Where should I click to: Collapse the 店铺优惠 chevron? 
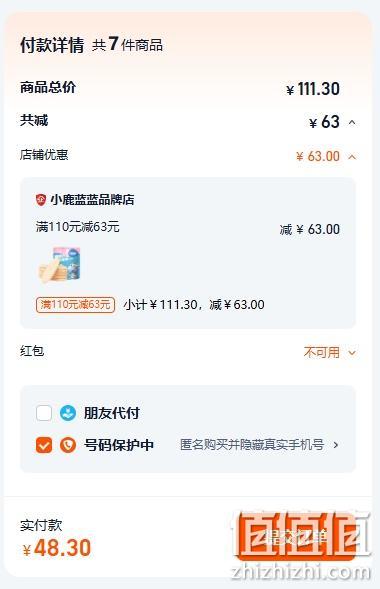pos(352,157)
